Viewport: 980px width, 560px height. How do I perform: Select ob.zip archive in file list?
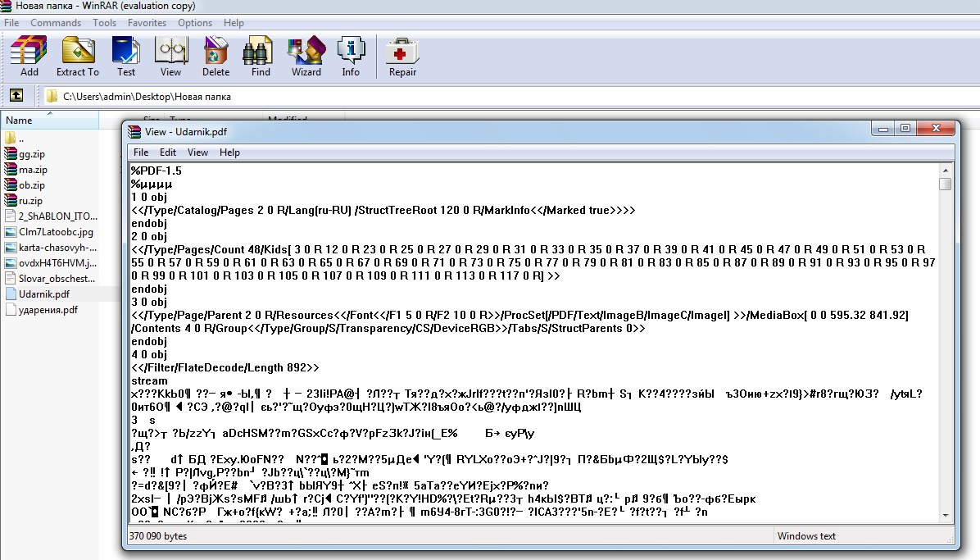[x=25, y=185]
